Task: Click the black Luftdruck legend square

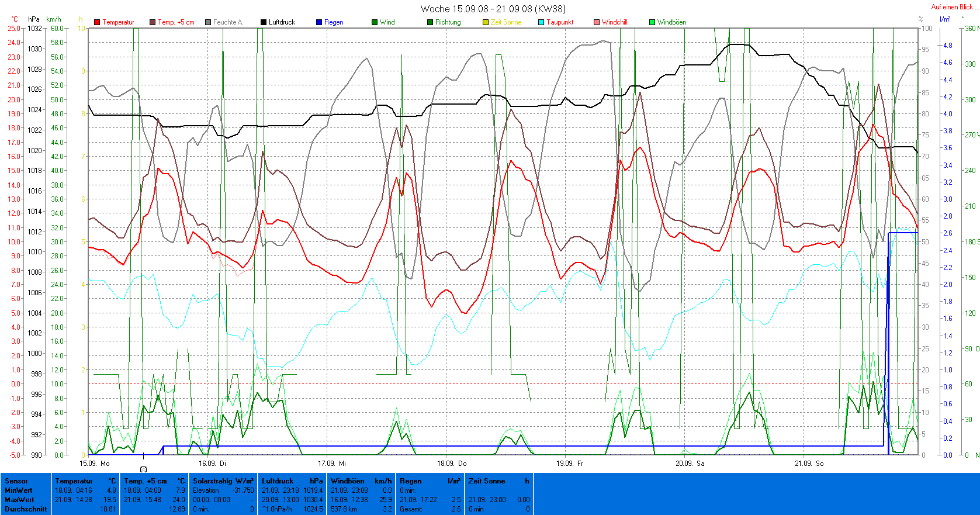Action: coord(264,22)
